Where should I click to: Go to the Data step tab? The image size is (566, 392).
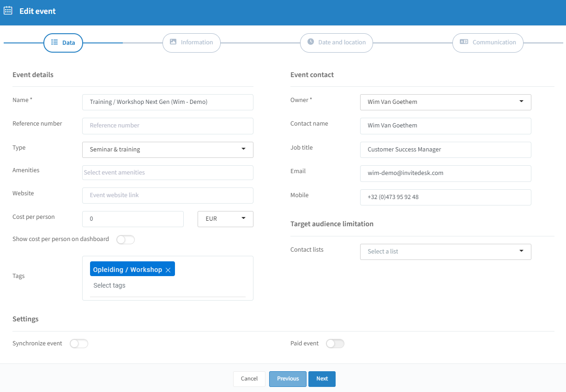tap(63, 42)
